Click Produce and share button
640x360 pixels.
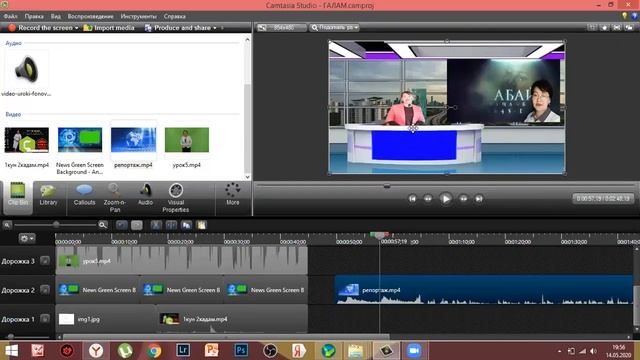click(178, 28)
